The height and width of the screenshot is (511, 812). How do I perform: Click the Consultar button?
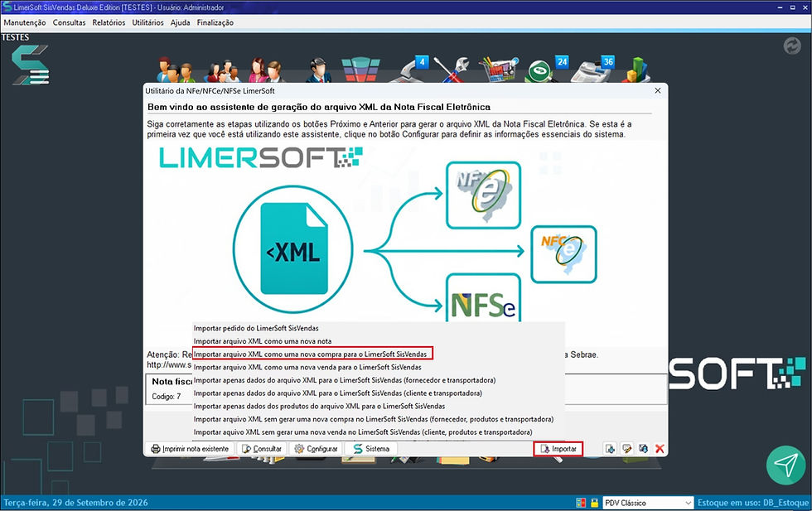pos(262,449)
